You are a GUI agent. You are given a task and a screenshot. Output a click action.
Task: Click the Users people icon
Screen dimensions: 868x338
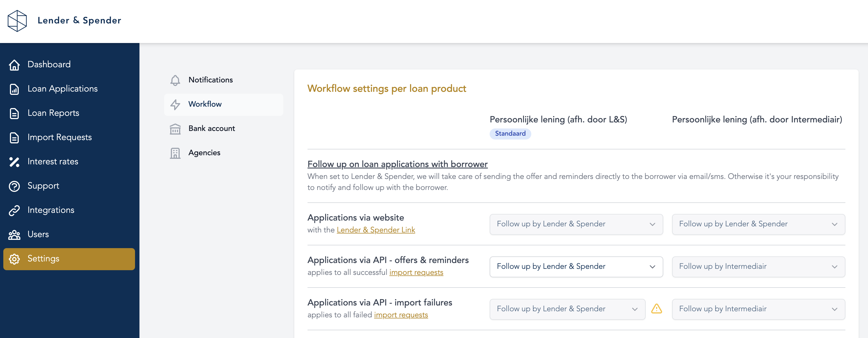14,235
